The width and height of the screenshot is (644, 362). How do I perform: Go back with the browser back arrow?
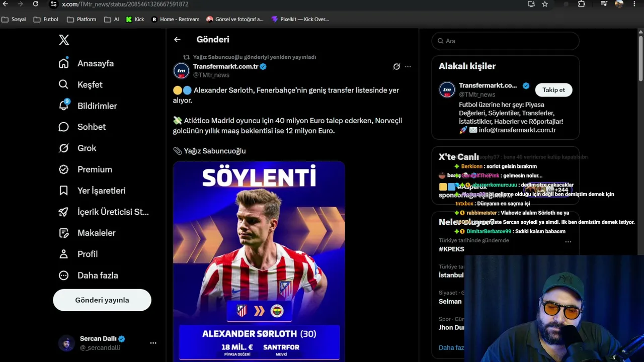pyautogui.click(x=6, y=4)
